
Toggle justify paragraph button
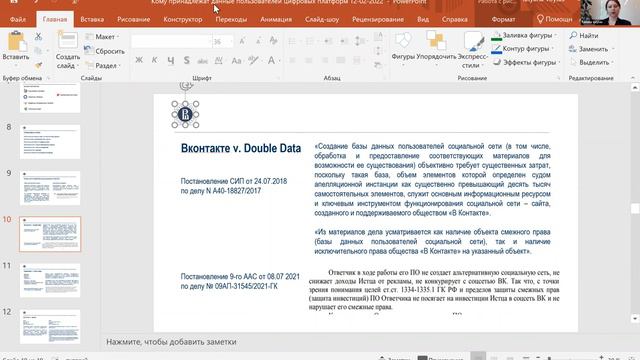tap(341, 60)
